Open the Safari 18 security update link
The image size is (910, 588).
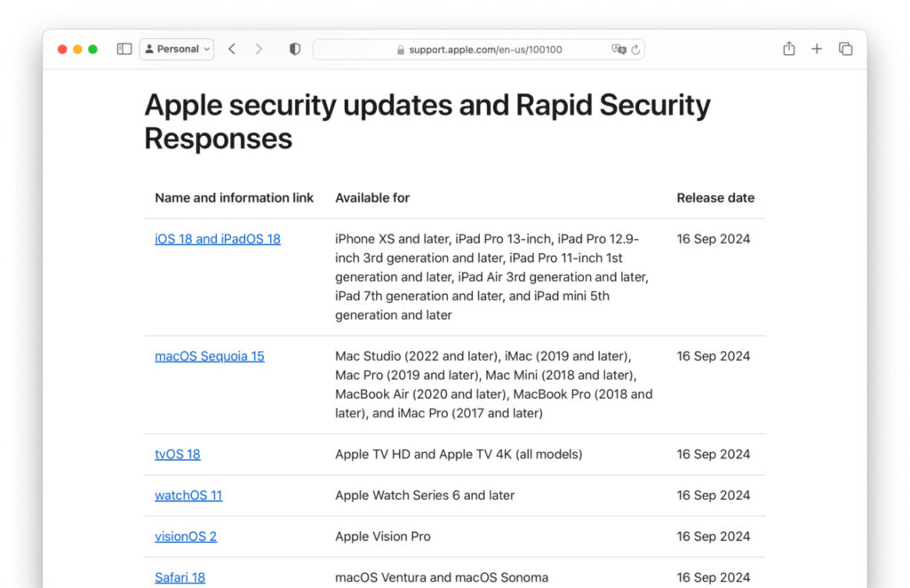180,577
